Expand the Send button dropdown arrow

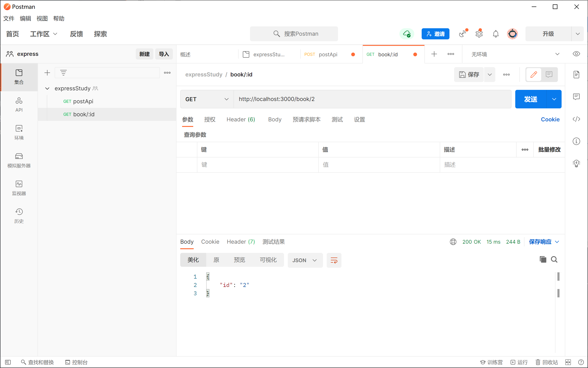[554, 99]
